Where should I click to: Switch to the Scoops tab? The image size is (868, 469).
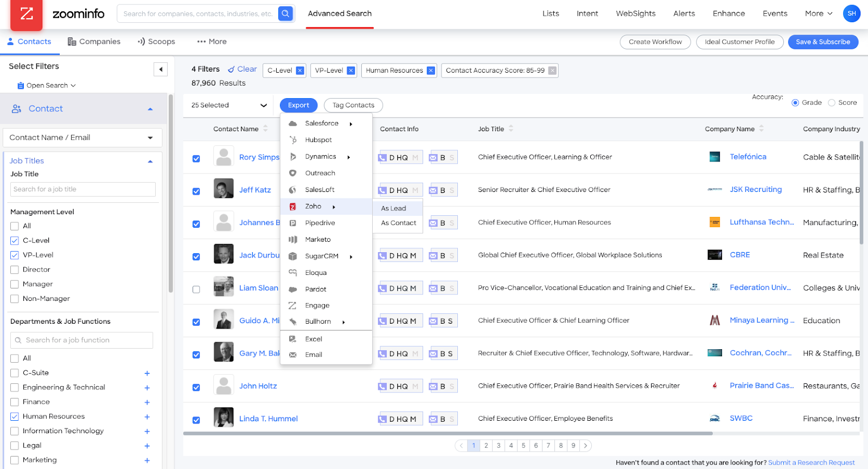pyautogui.click(x=156, y=42)
